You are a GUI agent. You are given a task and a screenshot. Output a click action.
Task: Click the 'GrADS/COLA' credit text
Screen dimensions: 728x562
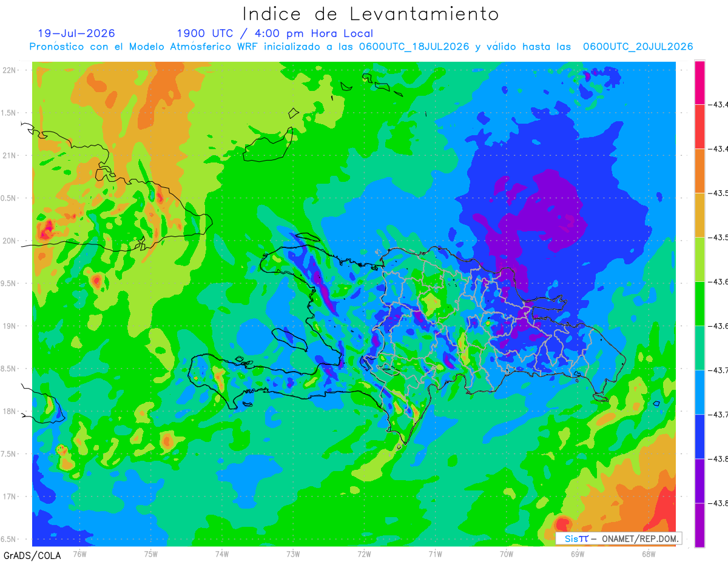click(x=32, y=555)
